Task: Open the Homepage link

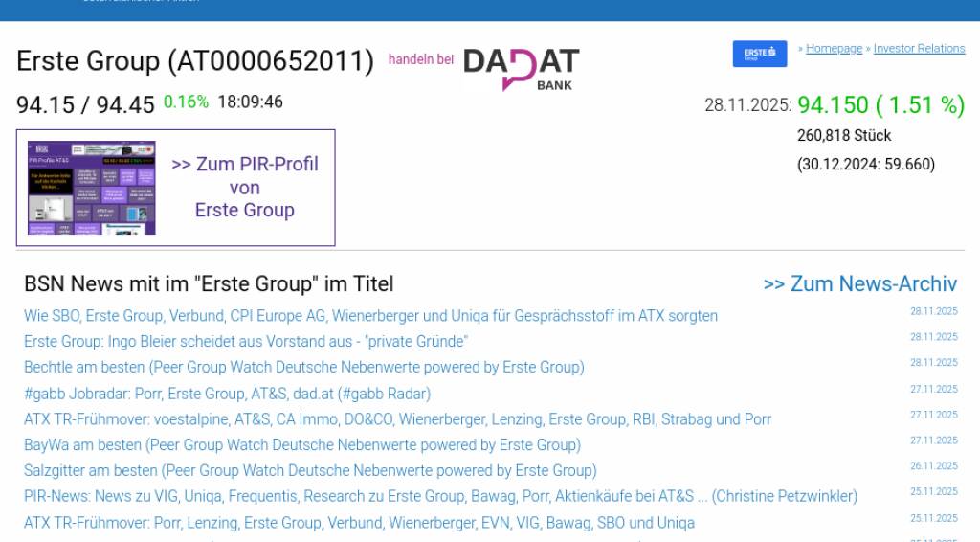Action: pyautogui.click(x=834, y=49)
